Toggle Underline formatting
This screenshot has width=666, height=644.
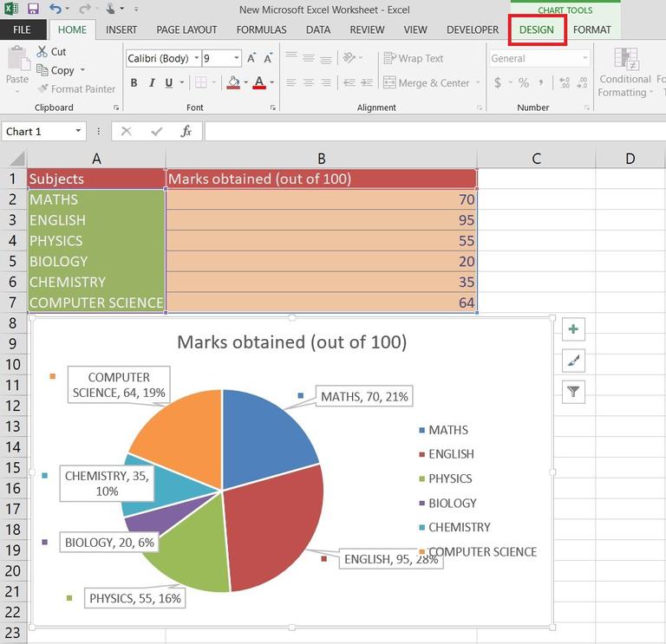(168, 83)
